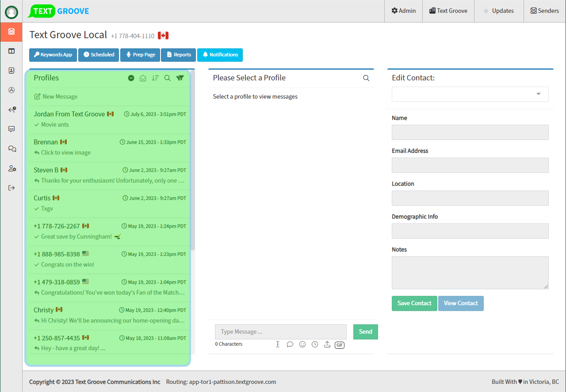Open the user settings icon in the sidebar
The image size is (566, 392).
12,168
